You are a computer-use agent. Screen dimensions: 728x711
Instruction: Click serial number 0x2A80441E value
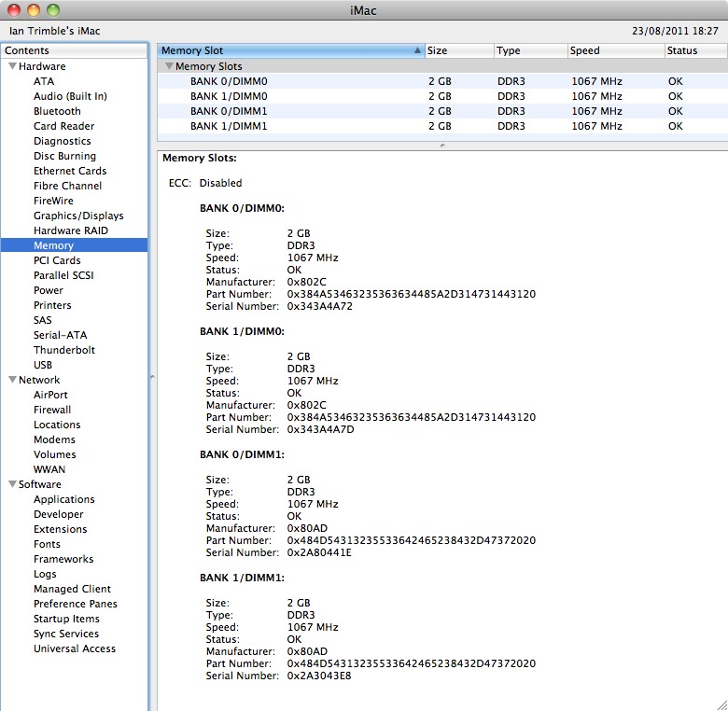319,552
